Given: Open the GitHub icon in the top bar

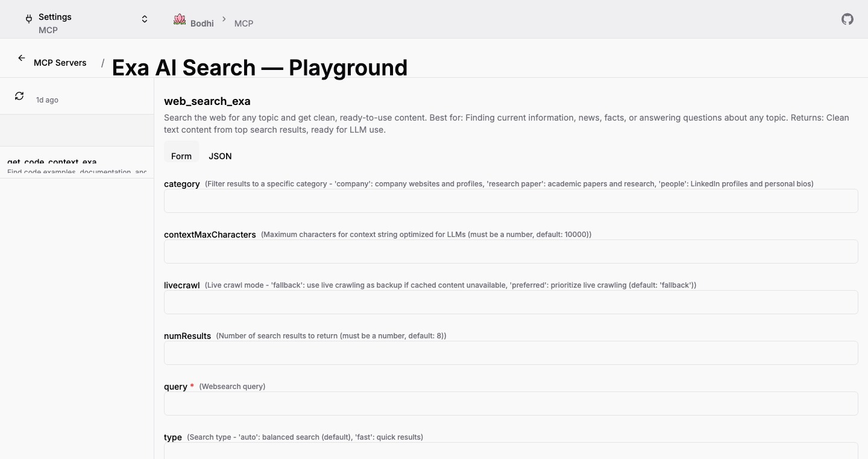Looking at the screenshot, I should [x=847, y=19].
